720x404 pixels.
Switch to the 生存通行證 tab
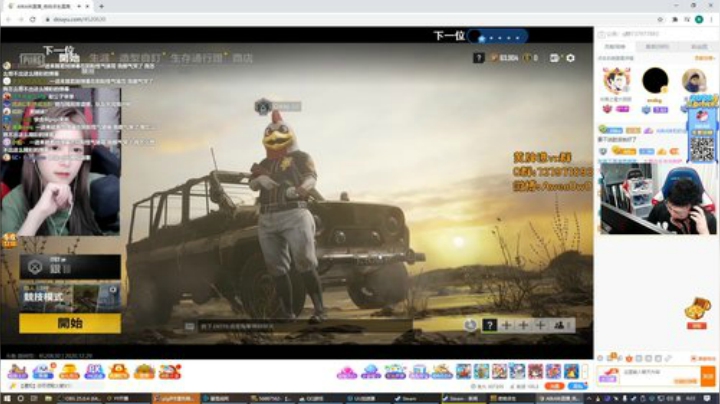(196, 58)
